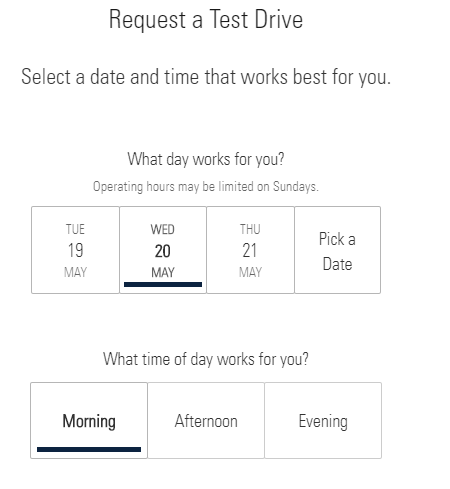The image size is (450, 489).
Task: Select the Morning time slot
Action: (89, 421)
